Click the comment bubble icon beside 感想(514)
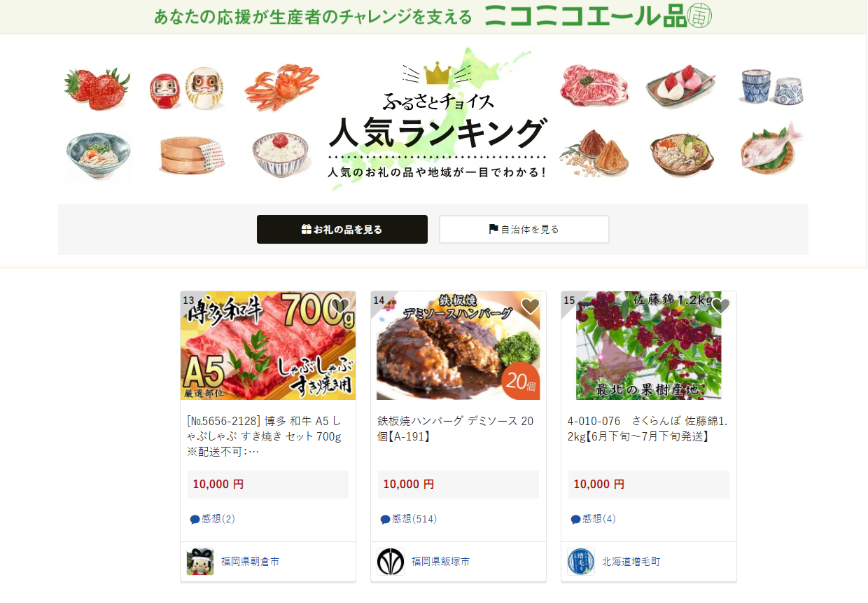The height and width of the screenshot is (603, 868). coord(386,520)
